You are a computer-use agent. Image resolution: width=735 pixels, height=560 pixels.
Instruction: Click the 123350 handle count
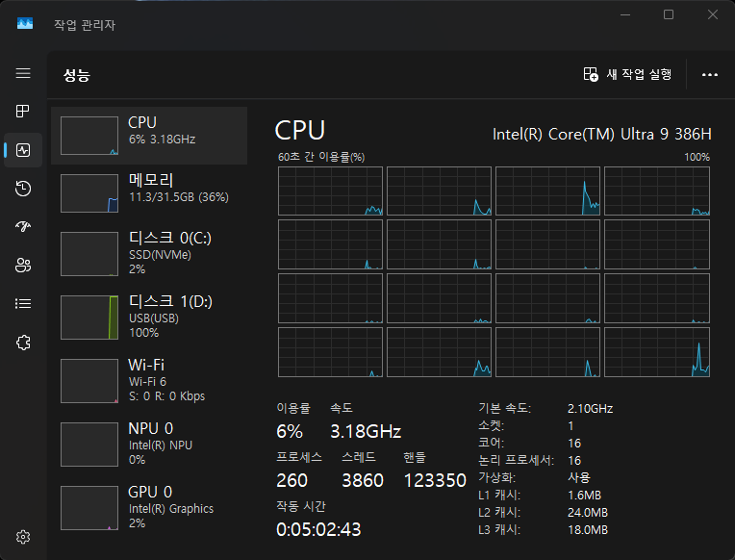point(435,480)
